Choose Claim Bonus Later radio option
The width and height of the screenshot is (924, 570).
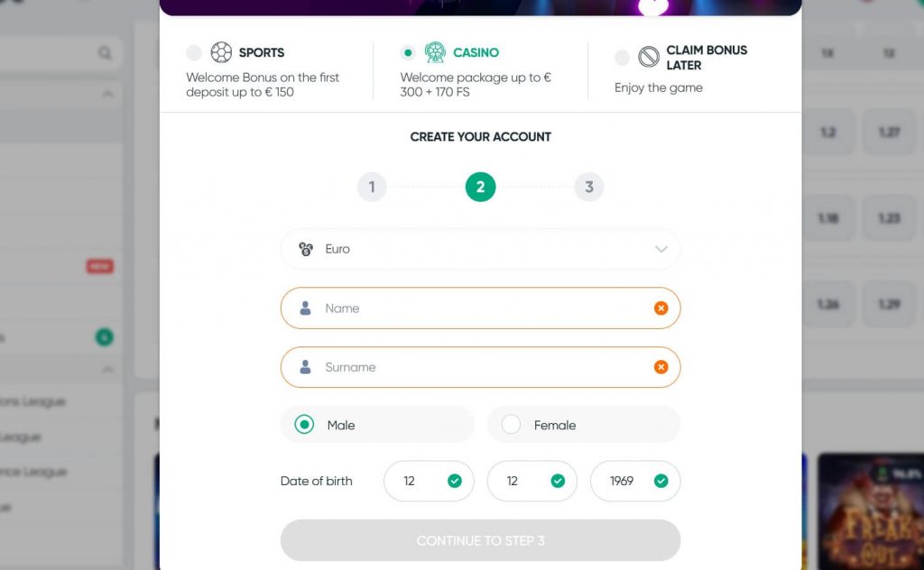tap(622, 58)
